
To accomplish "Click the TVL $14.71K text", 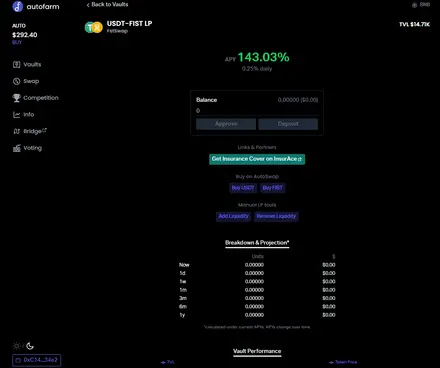I will pos(414,24).
